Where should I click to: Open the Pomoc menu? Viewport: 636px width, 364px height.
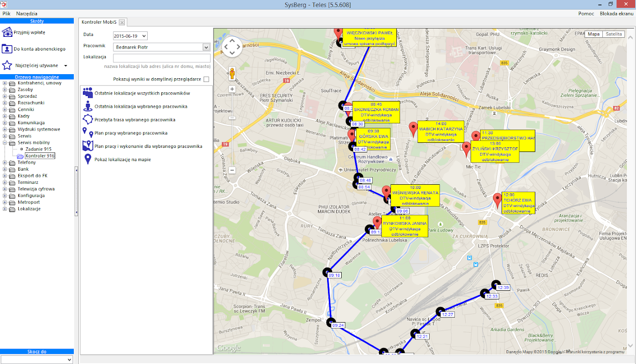pyautogui.click(x=586, y=14)
